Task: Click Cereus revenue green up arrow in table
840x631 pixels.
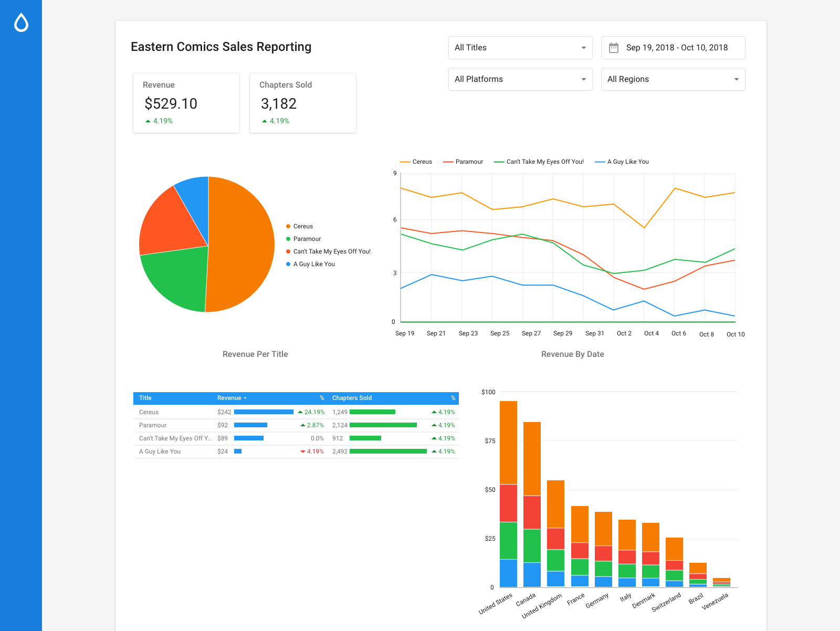Action: [x=300, y=412]
